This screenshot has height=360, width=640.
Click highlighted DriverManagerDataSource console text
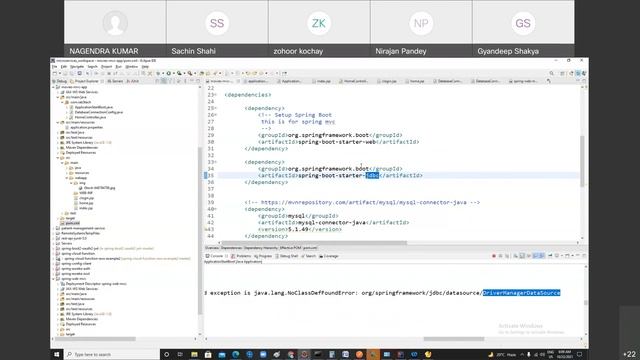pyautogui.click(x=521, y=293)
